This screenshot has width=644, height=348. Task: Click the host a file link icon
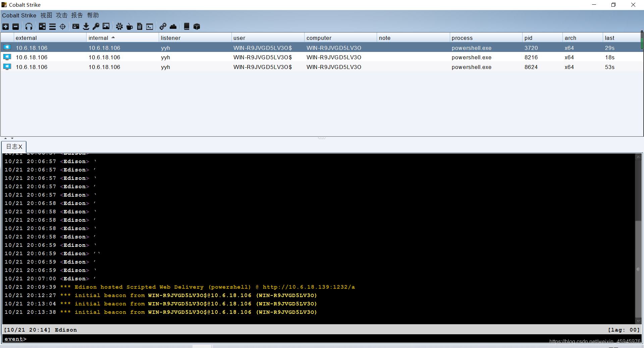pos(163,26)
